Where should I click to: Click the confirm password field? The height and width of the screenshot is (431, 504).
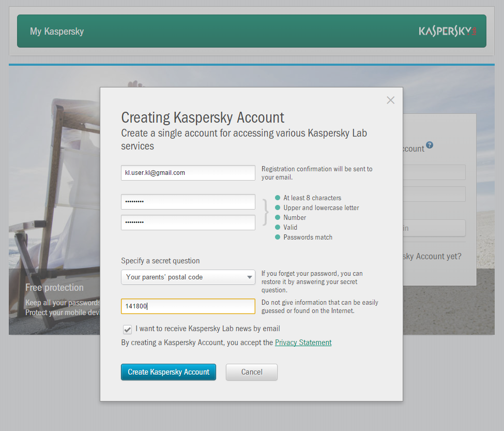(188, 222)
